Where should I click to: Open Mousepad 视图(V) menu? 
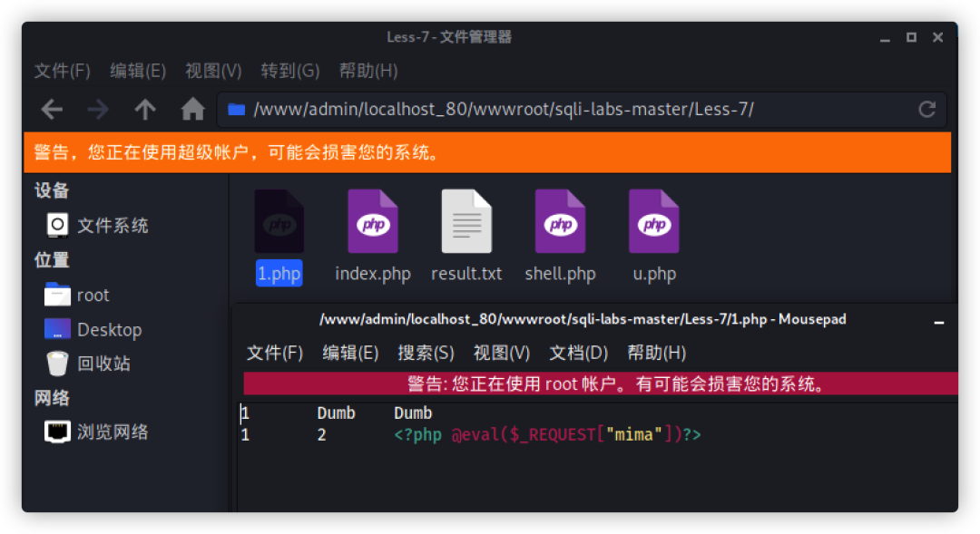point(501,353)
